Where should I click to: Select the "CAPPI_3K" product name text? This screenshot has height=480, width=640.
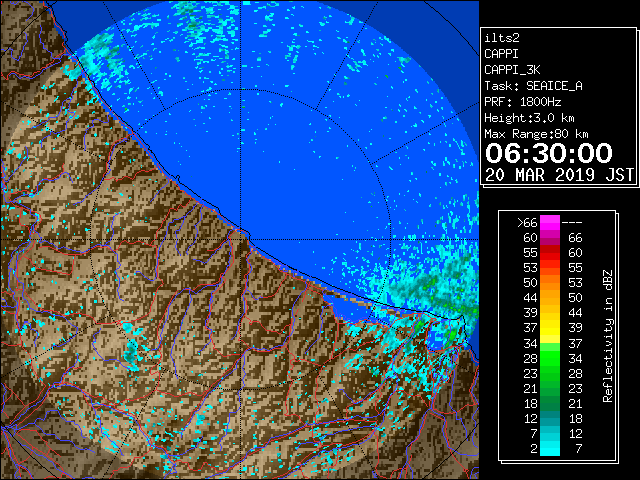point(512,70)
